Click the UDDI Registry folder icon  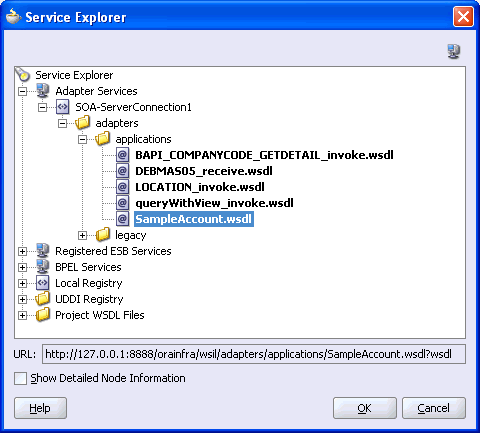click(x=43, y=299)
